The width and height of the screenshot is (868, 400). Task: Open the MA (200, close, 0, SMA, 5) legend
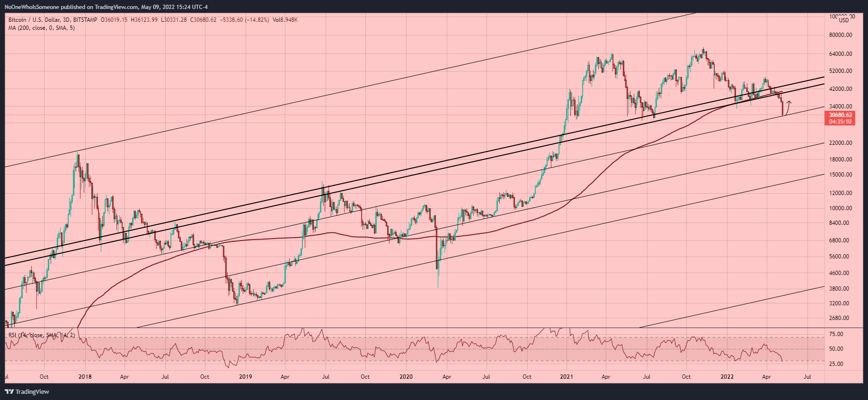42,28
